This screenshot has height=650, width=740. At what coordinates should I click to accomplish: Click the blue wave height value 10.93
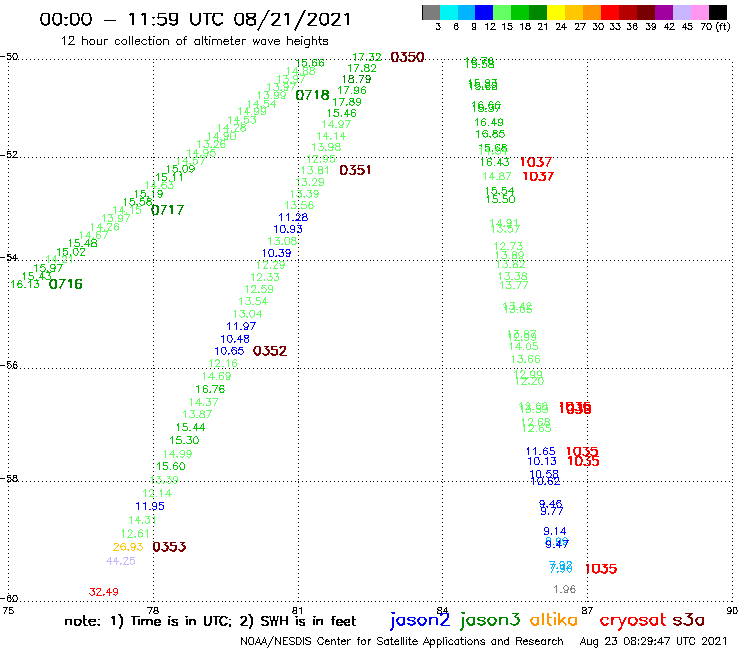pos(288,229)
